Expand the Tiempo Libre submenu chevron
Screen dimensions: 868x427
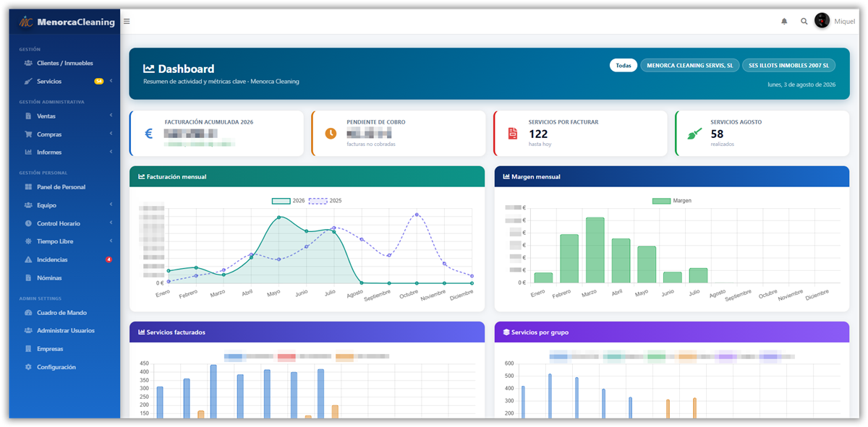coord(111,241)
